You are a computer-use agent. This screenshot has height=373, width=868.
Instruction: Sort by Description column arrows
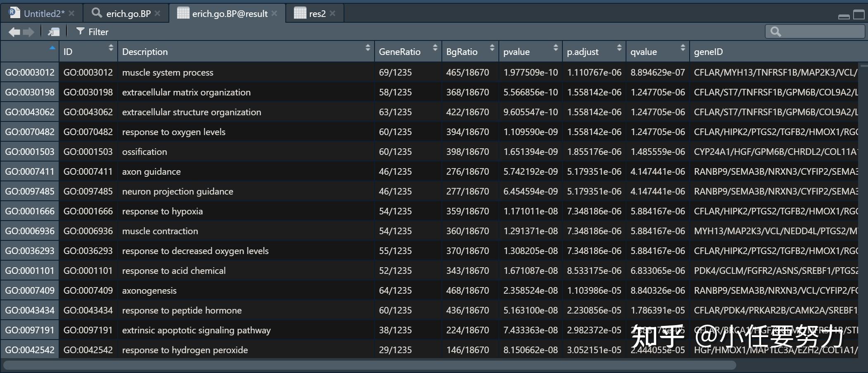coord(368,48)
